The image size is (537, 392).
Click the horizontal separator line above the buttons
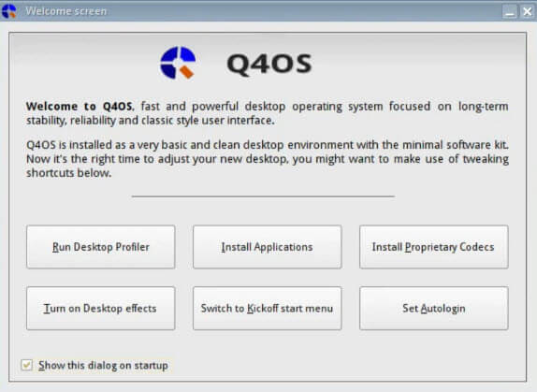(263, 196)
